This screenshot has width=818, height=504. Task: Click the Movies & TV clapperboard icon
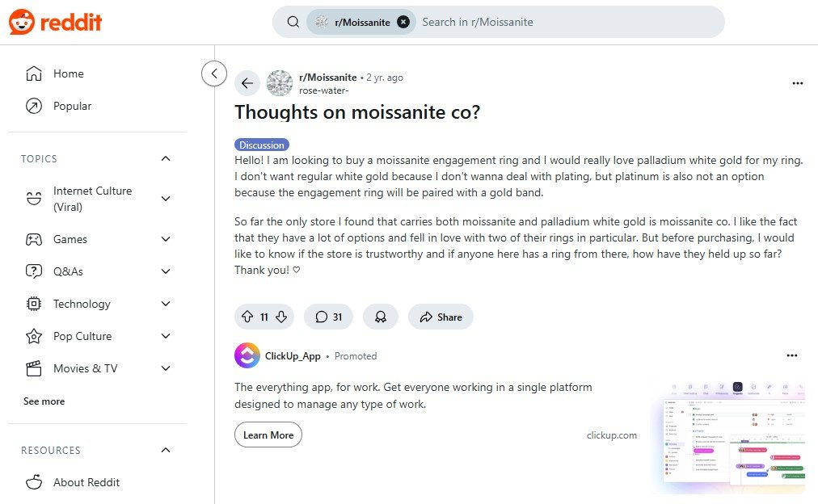pyautogui.click(x=34, y=368)
